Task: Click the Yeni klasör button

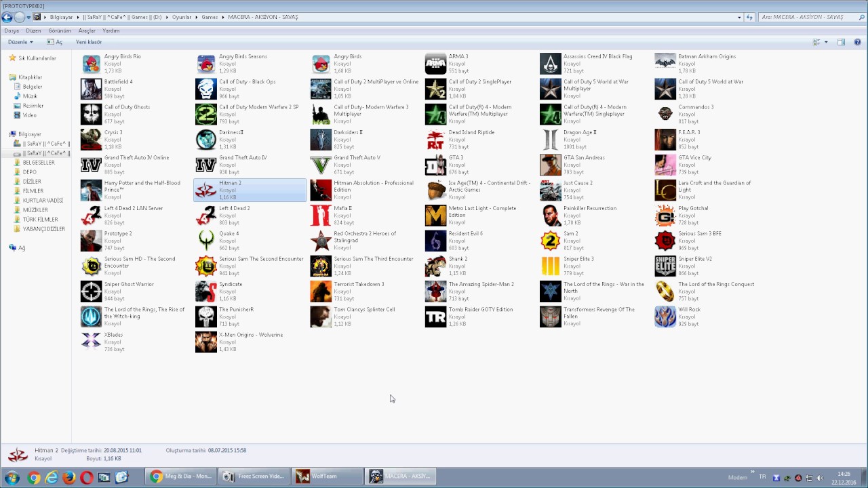Action: tap(89, 42)
